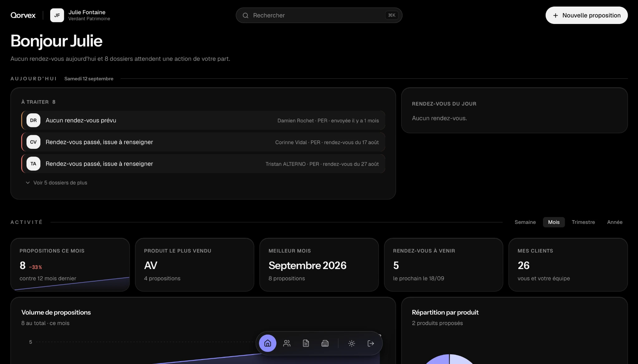This screenshot has width=638, height=364.
Task: Click the DR avatar badge
Action: 33,120
